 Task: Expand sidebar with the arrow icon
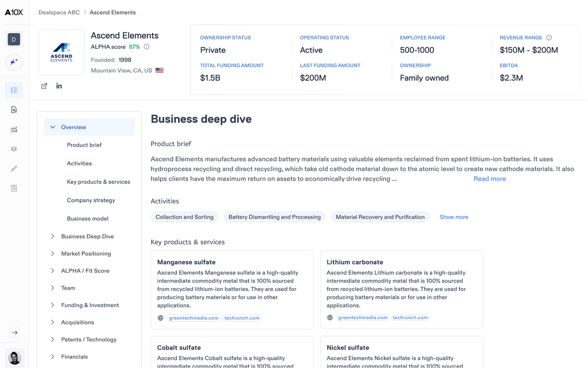(15, 332)
